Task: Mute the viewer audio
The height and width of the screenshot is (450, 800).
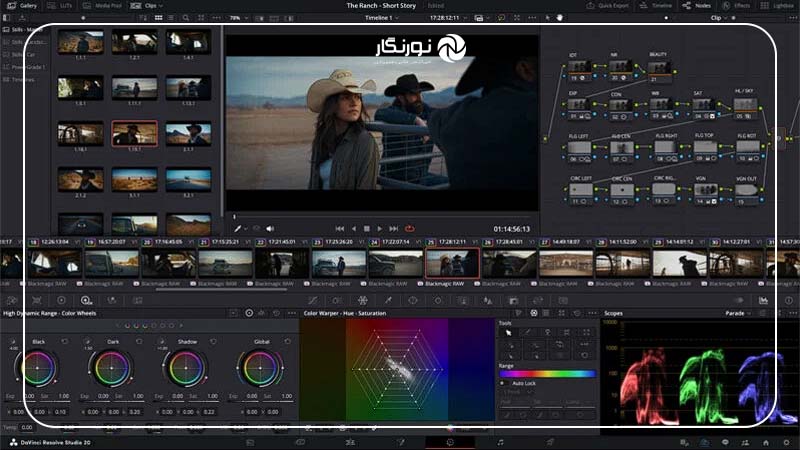Action: [270, 229]
